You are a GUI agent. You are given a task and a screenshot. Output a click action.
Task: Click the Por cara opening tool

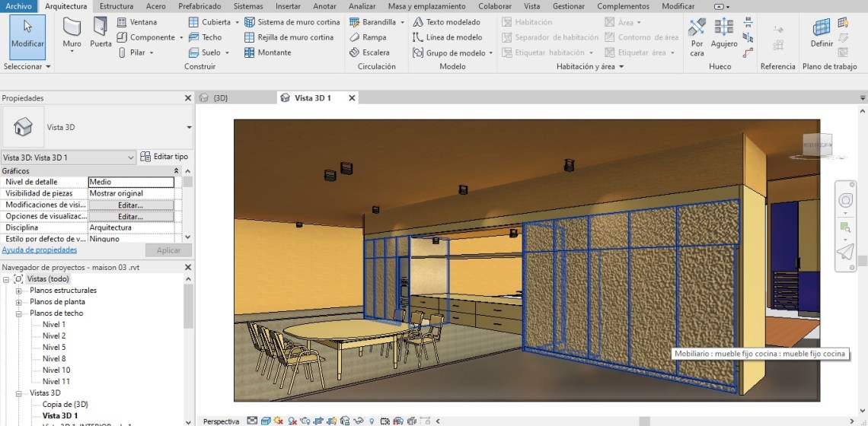pos(697,36)
